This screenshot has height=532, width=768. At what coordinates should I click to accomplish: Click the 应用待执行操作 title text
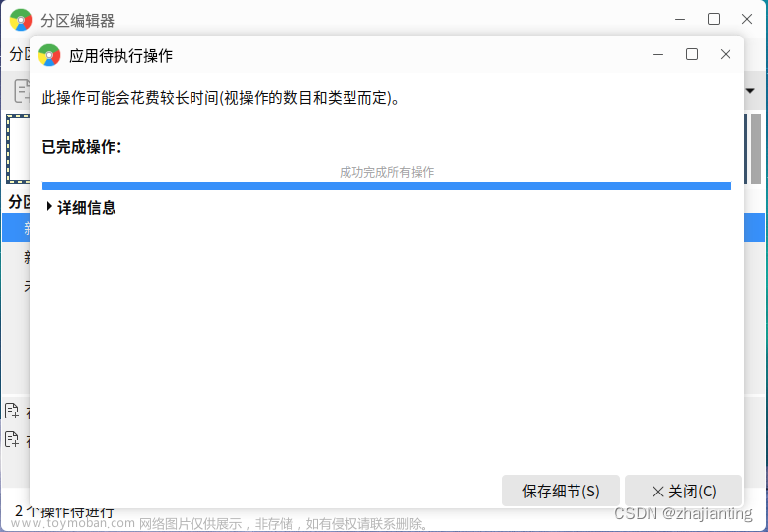[121, 56]
